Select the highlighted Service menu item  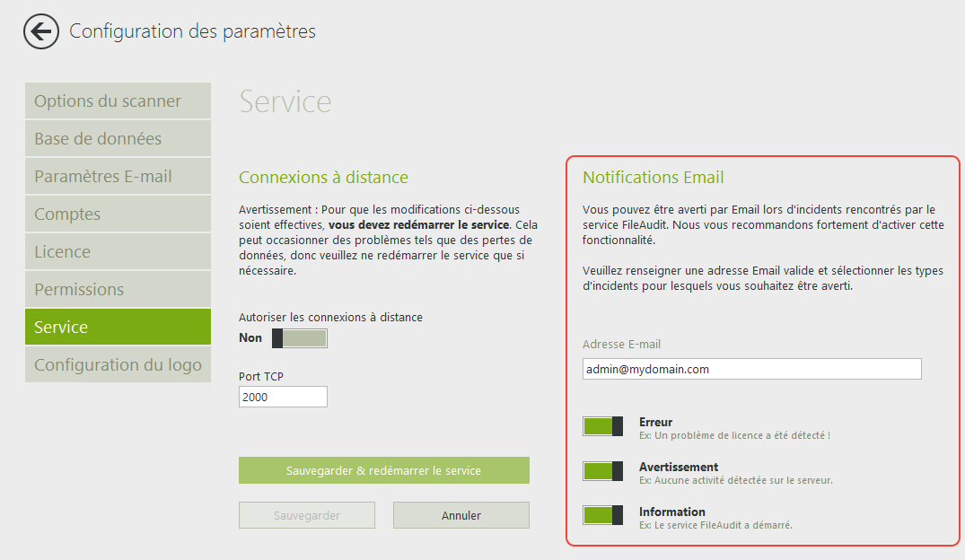pyautogui.click(x=118, y=328)
